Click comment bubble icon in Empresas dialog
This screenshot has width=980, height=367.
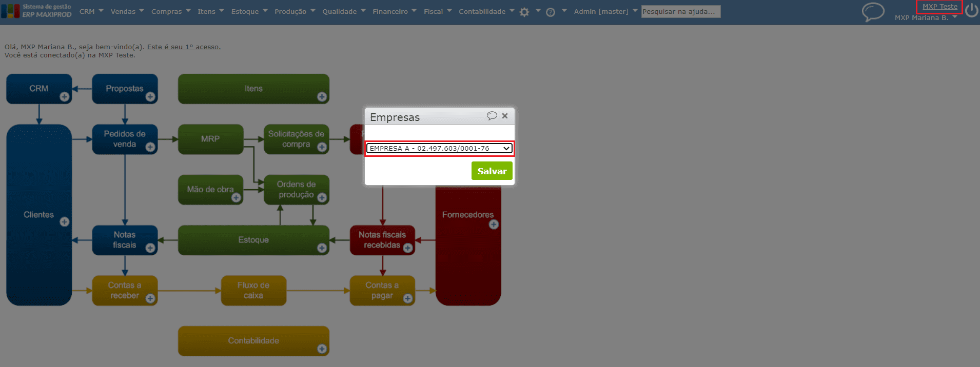pos(492,116)
